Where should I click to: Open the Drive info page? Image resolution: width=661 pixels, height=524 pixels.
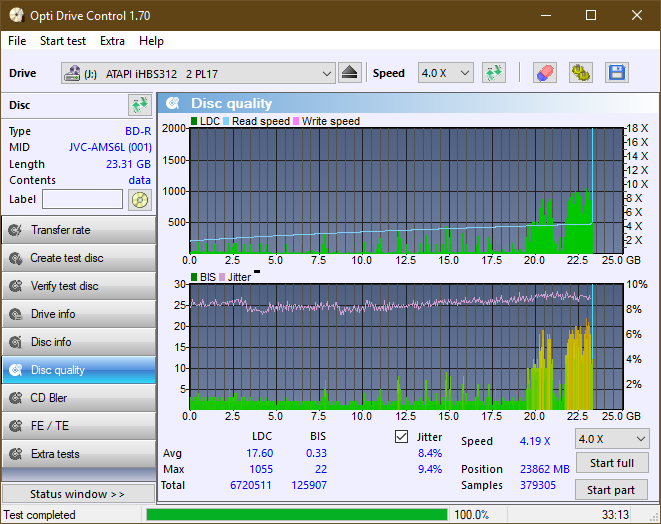click(x=79, y=314)
